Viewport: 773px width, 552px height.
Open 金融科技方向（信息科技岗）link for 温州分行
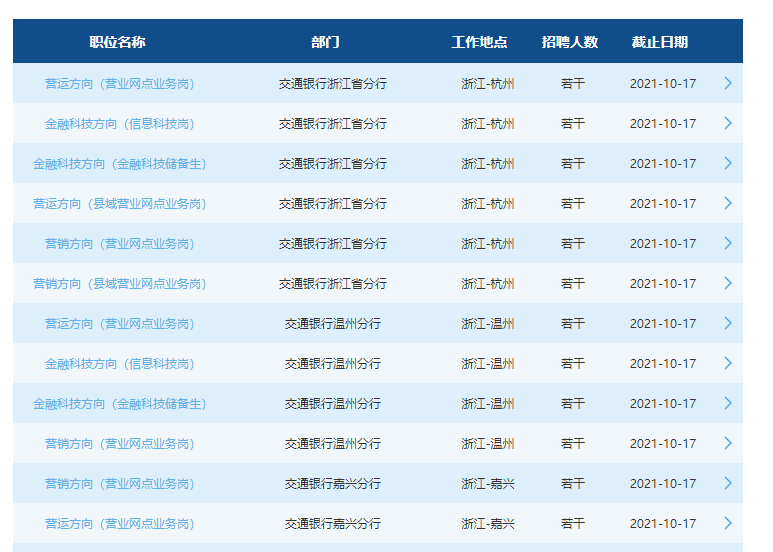(119, 363)
